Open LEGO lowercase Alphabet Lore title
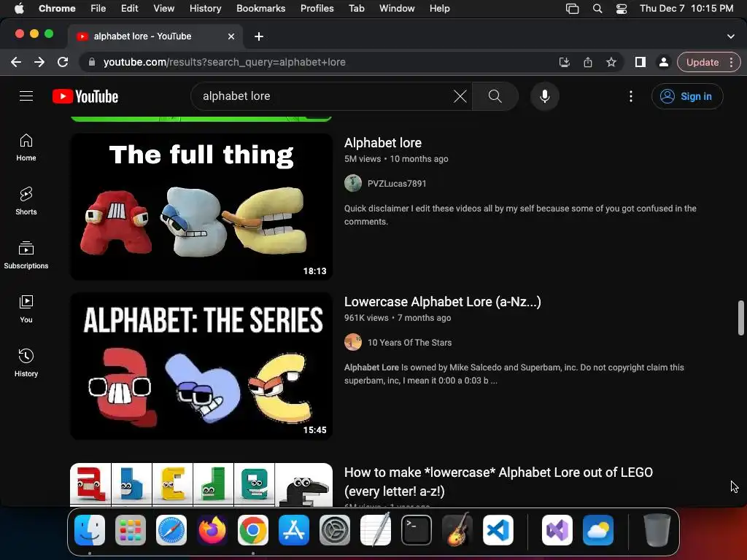747x560 pixels. pos(498,481)
